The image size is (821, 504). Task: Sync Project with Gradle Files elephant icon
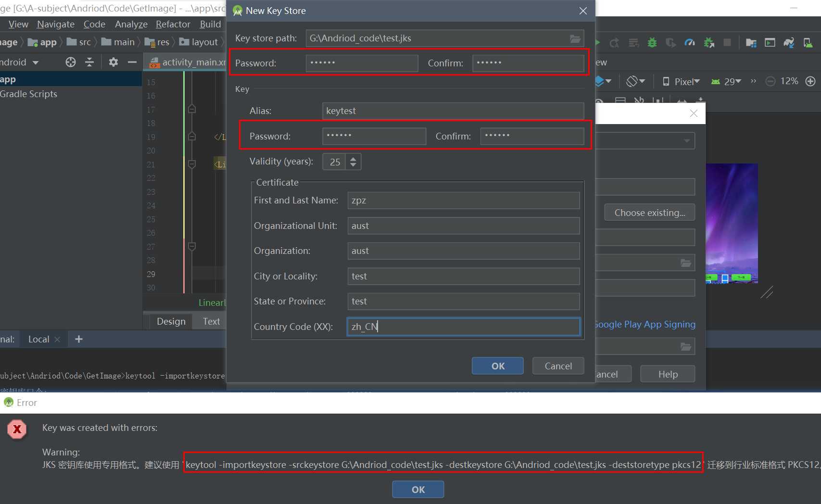click(789, 43)
